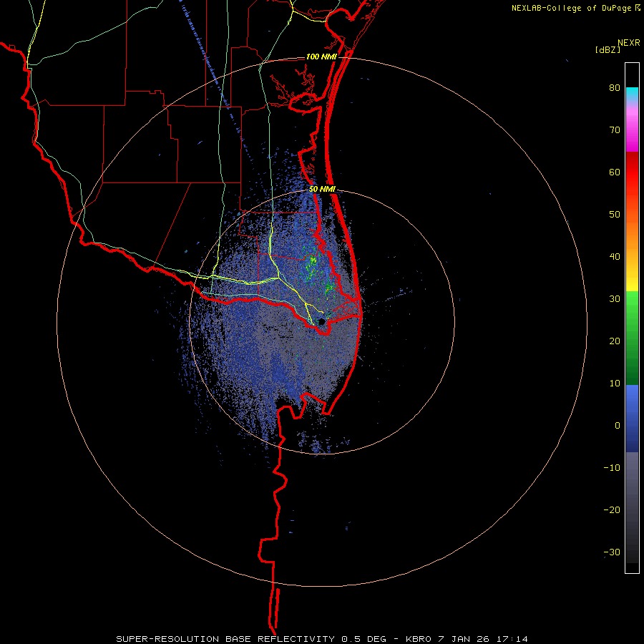Select the [dBZ] unit label
644x644 pixels.
pyautogui.click(x=608, y=49)
